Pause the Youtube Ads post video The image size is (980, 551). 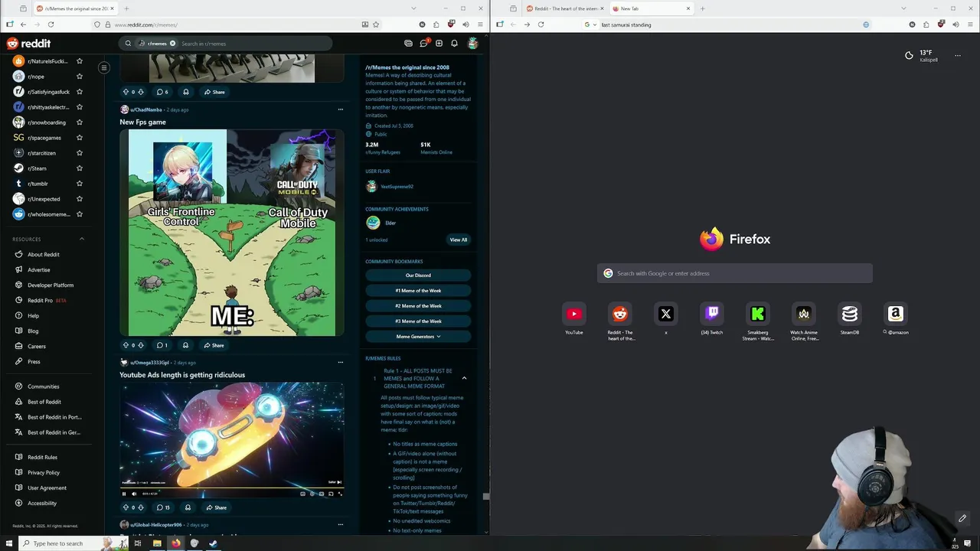pos(125,494)
